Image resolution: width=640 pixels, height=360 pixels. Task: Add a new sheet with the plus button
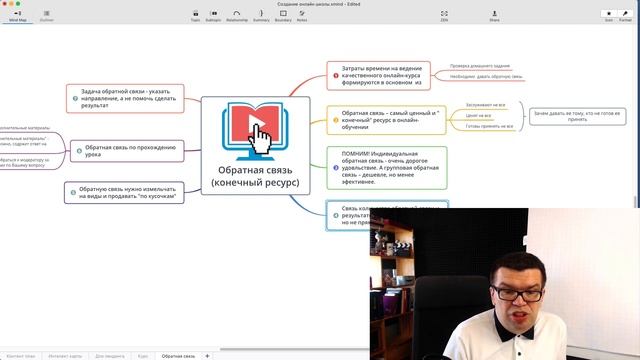pyautogui.click(x=207, y=356)
